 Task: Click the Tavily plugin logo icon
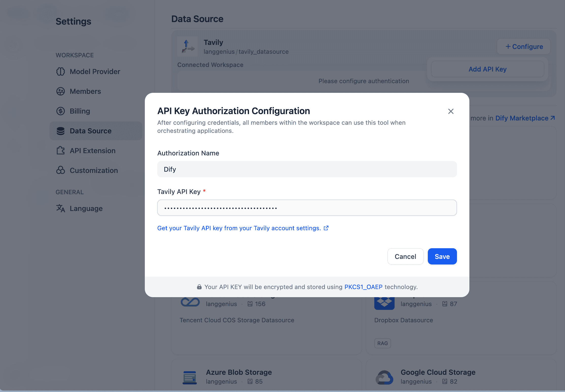[187, 46]
